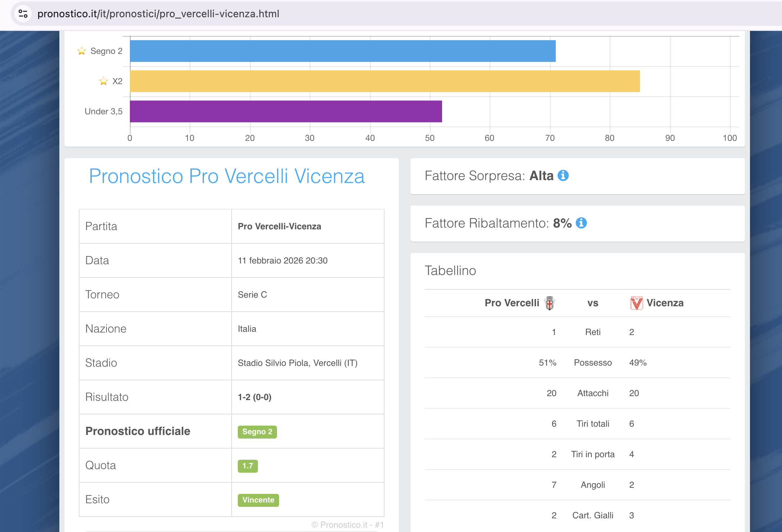Click the result 1-2 (0-0) cell
The width and height of the screenshot is (782, 532).
[x=255, y=397]
